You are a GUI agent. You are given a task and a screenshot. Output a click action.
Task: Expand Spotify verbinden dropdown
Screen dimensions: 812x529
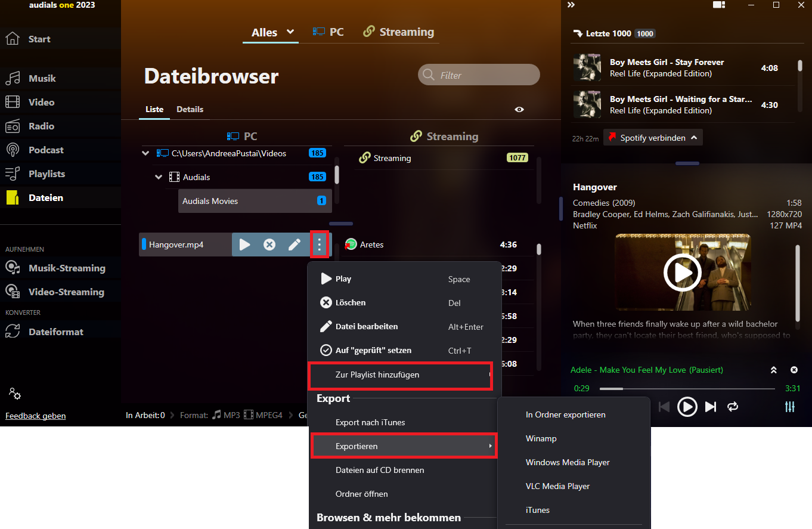[653, 138]
